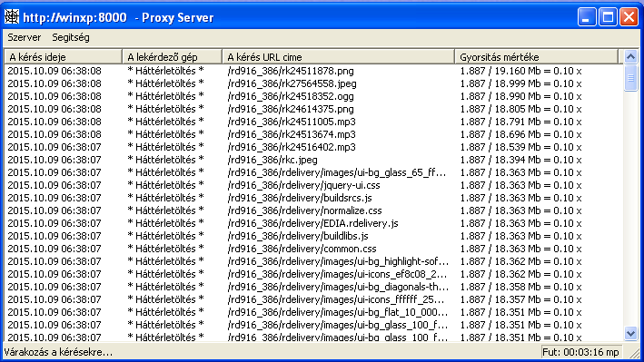Click the '1.887 / 18.358 Mb = 0.10 x' value

pos(520,288)
